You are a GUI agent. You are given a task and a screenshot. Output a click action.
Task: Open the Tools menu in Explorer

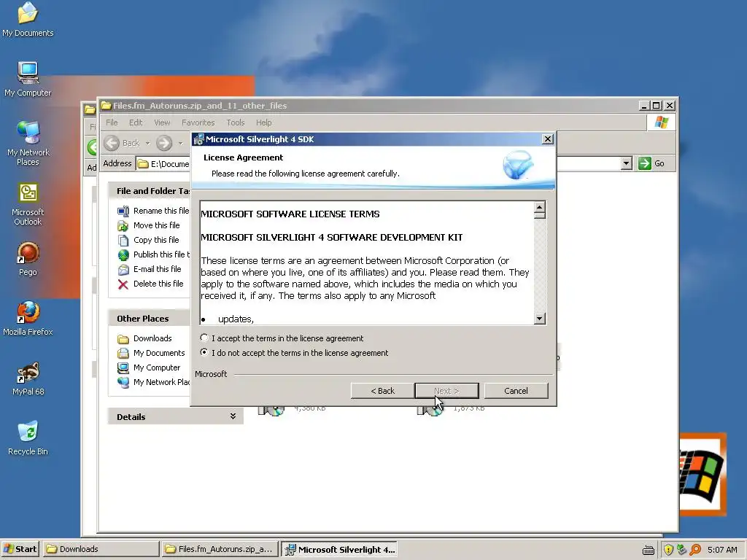coord(236,122)
